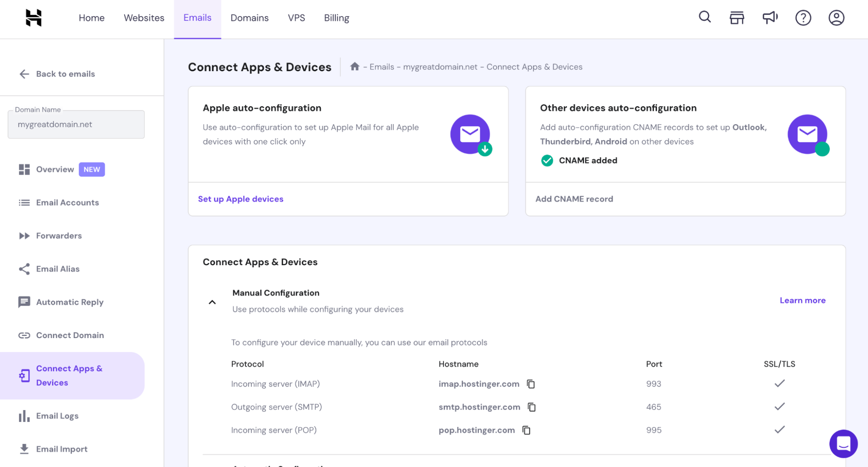Open the account profile icon
The image size is (868, 467).
836,17
